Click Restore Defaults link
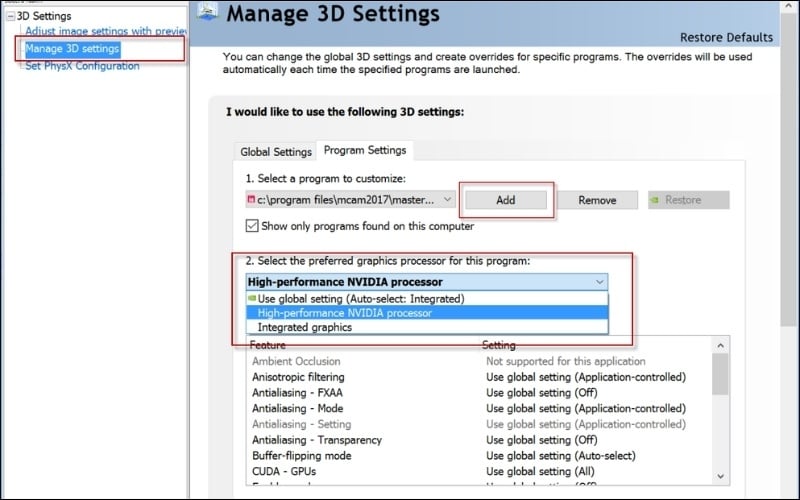800x500 pixels. (726, 38)
